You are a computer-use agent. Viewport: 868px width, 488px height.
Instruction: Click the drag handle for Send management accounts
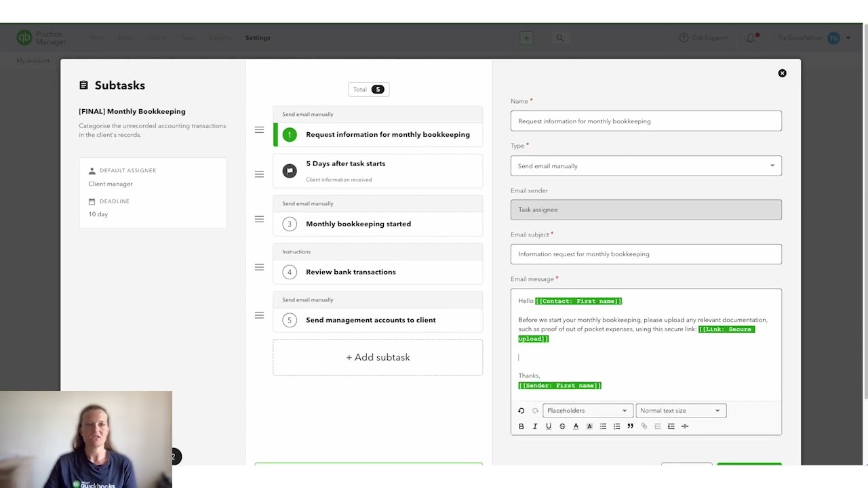pos(259,315)
